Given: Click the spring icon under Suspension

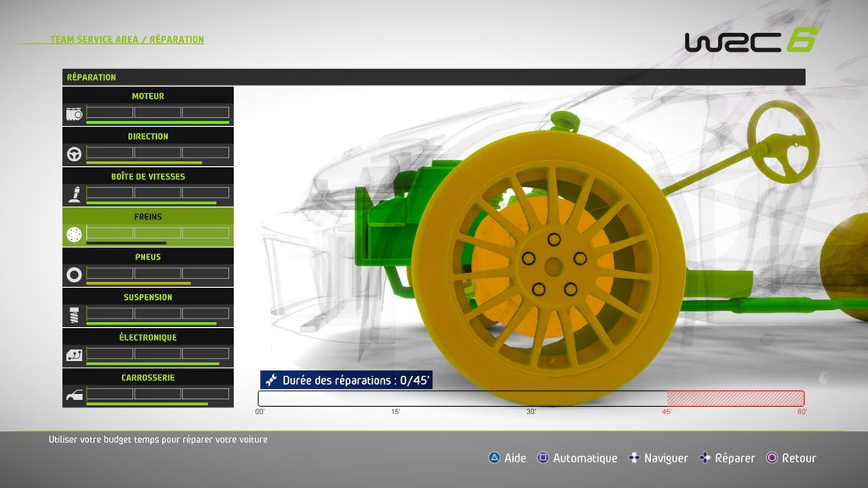Looking at the screenshot, I should (75, 315).
